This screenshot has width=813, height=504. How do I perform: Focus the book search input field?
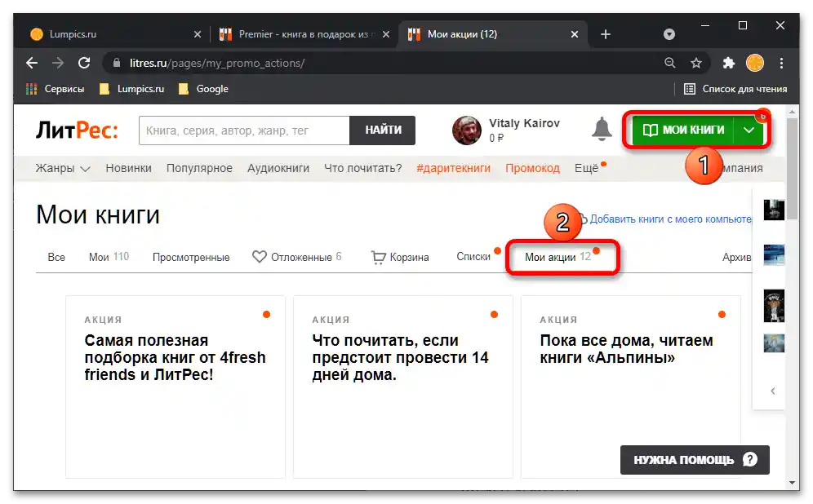pos(244,130)
